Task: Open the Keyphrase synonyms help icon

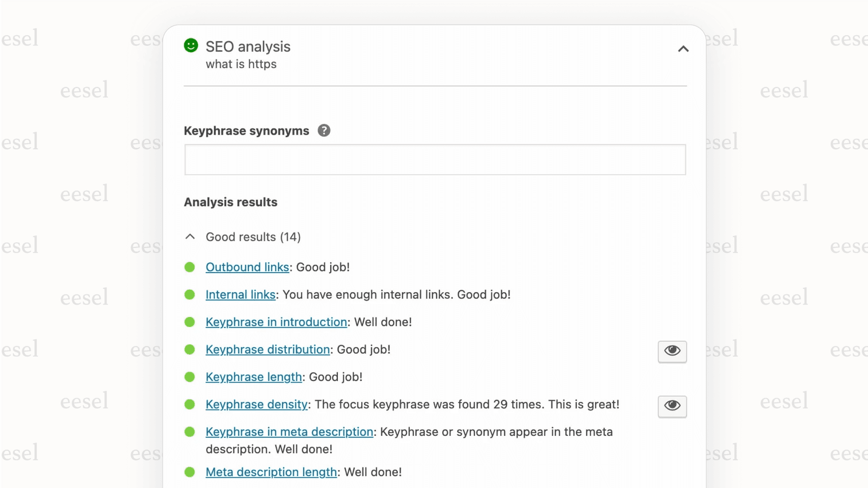Action: pyautogui.click(x=324, y=131)
